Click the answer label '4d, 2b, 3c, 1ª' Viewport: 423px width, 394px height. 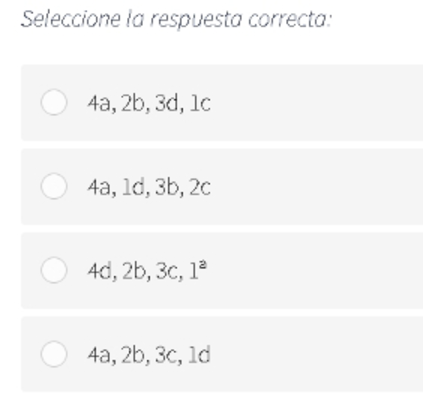(x=147, y=271)
